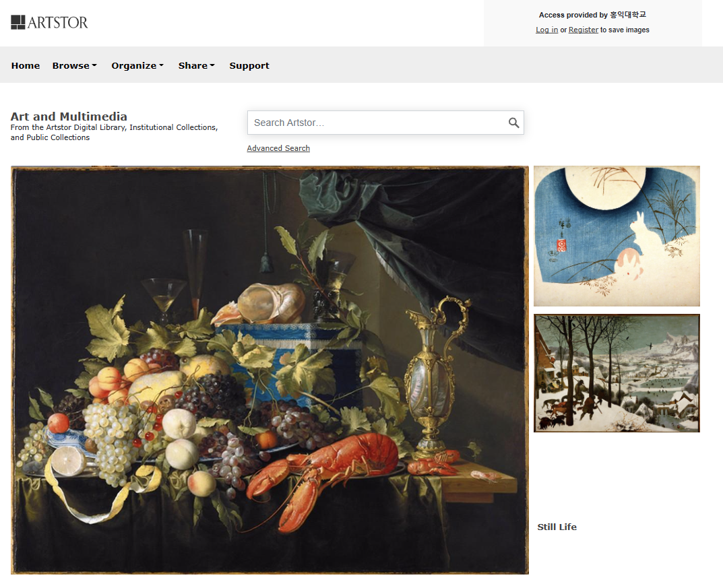Open the snowy hunters landscape thumbnail
This screenshot has height=588, width=723.
coord(617,373)
